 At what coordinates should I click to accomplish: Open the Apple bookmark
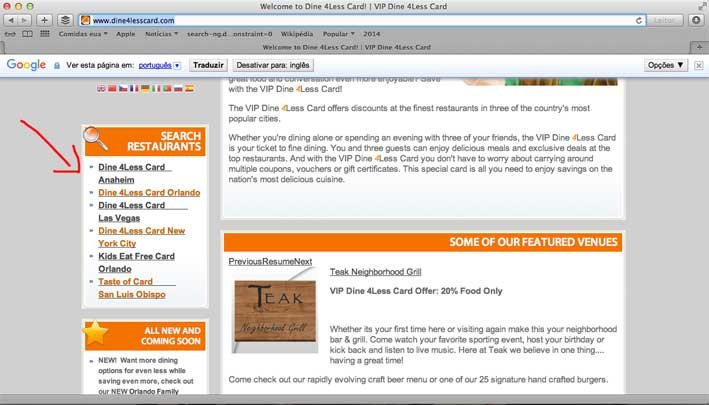tap(125, 34)
